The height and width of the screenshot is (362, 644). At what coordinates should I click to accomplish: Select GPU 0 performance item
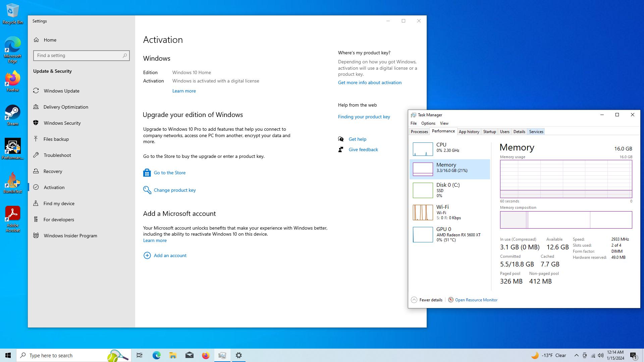pyautogui.click(x=450, y=235)
